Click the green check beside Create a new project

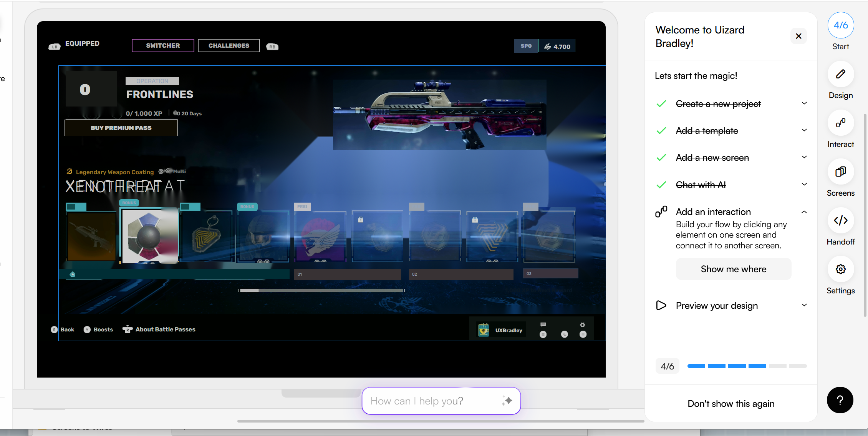661,104
